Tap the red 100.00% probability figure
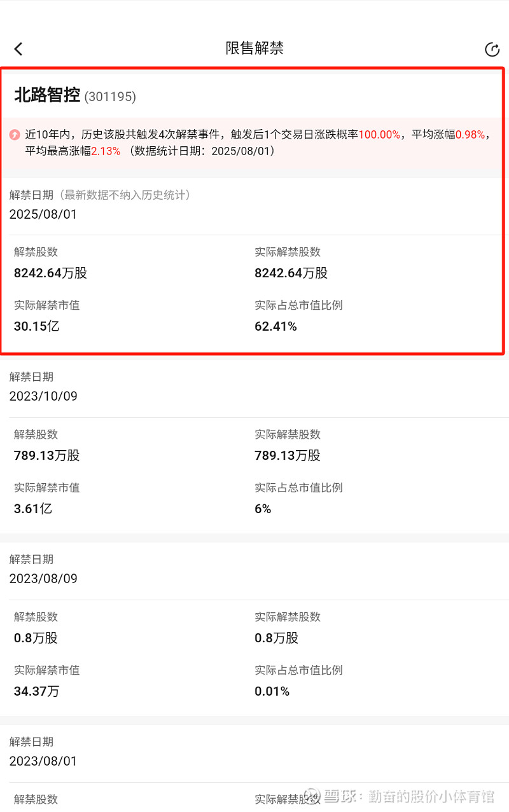 point(380,135)
